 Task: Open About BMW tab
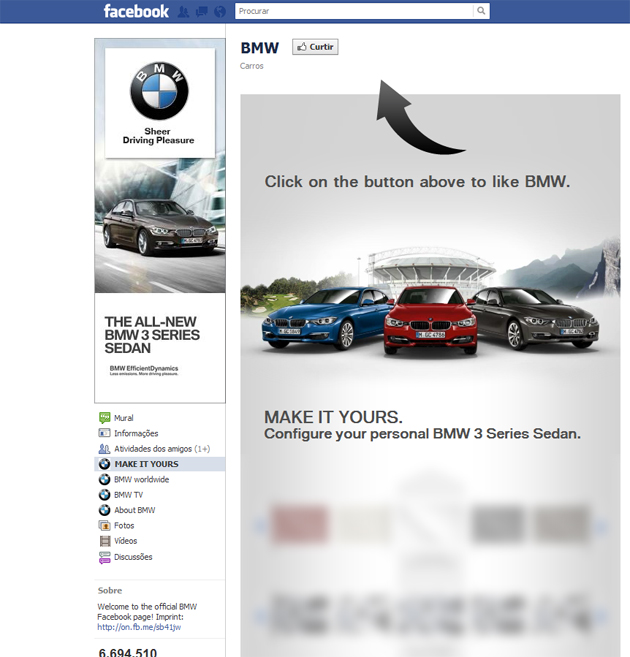tap(134, 510)
